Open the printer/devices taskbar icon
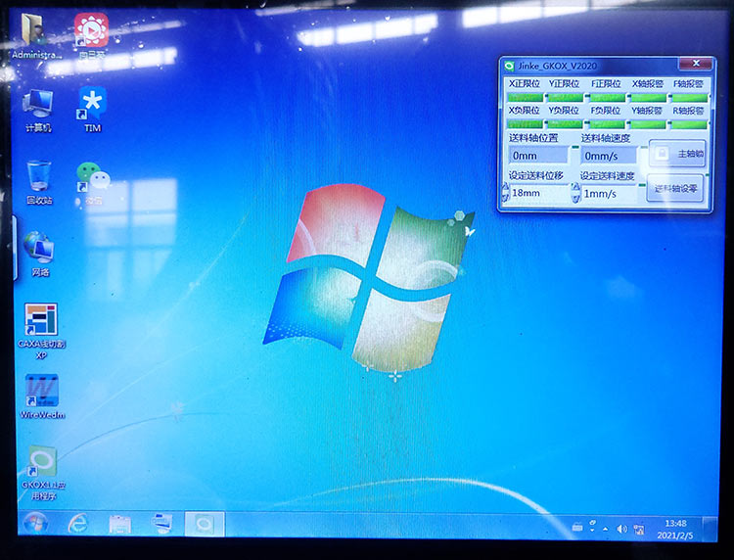The image size is (734, 560). click(x=161, y=524)
